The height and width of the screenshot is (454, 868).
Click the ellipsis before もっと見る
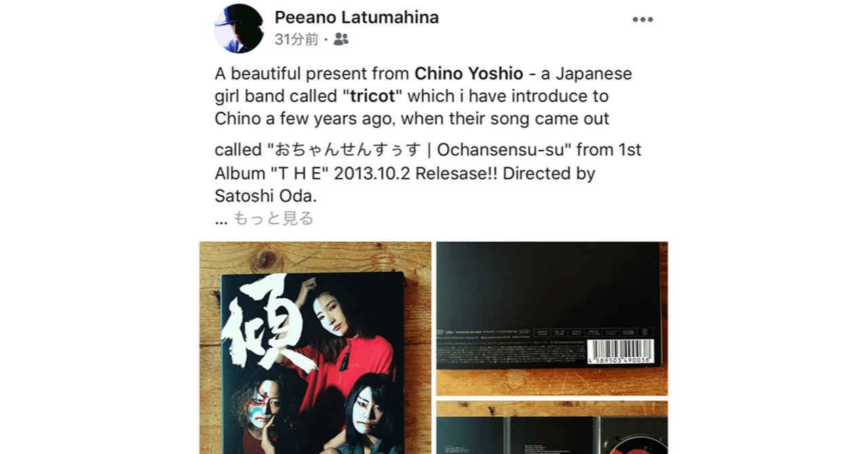coord(221,219)
